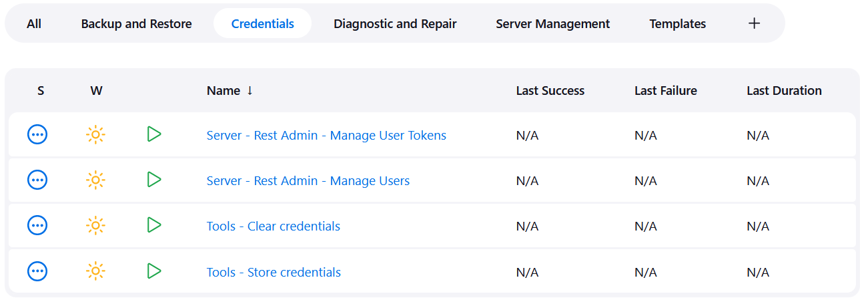The width and height of the screenshot is (868, 302).
Task: Open the Server - Rest Admin - Manage User Tokens link
Action: (x=326, y=136)
